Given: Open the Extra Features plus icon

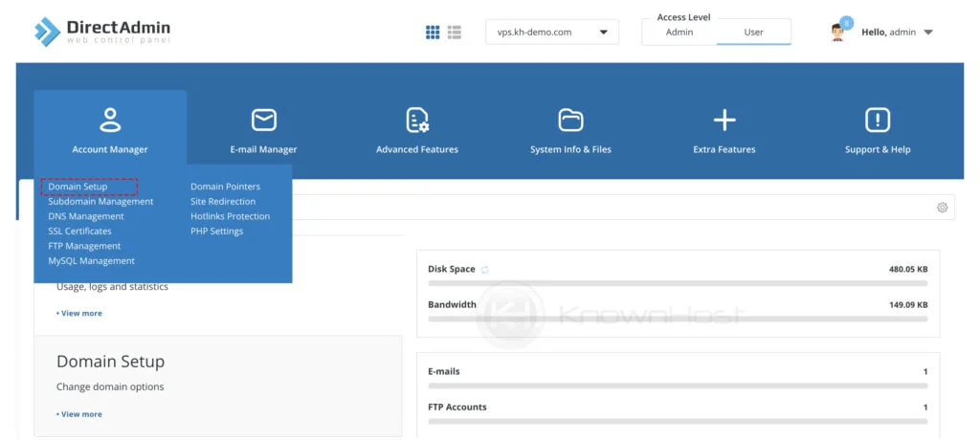Looking at the screenshot, I should coord(724,120).
